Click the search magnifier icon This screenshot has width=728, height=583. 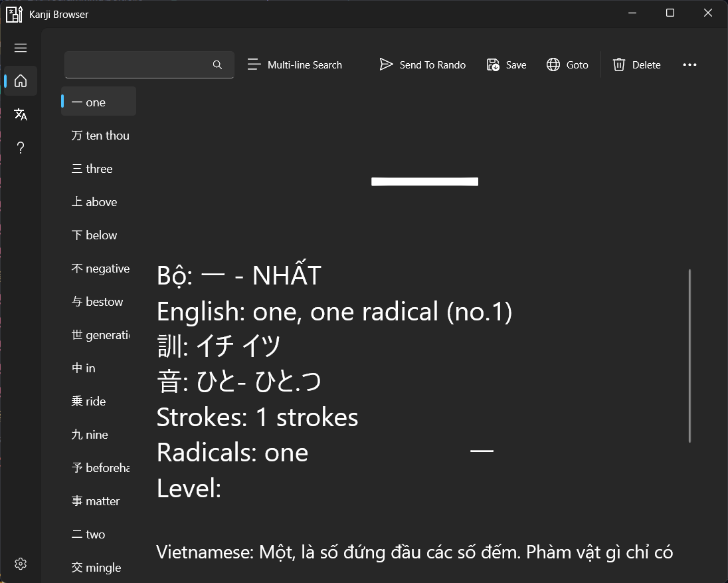pos(217,64)
